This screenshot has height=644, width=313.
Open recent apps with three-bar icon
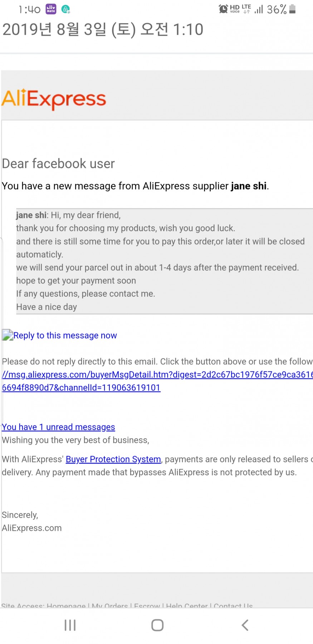tap(70, 625)
